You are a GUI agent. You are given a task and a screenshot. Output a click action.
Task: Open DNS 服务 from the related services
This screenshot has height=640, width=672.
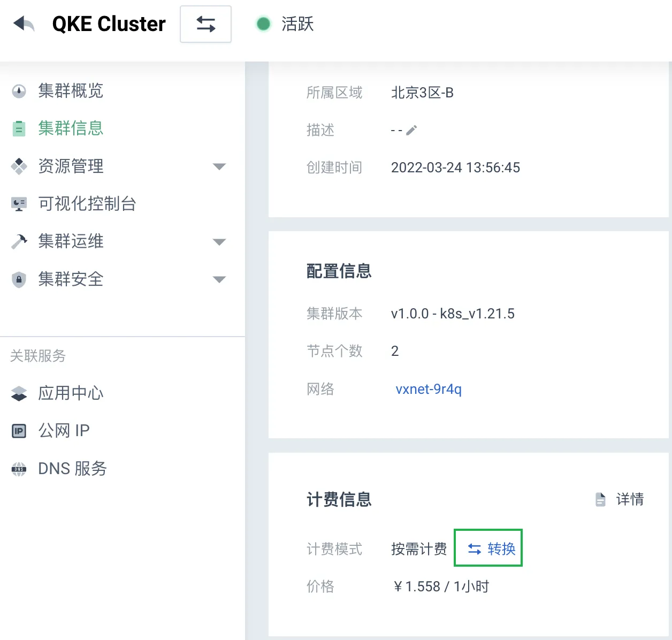(x=73, y=469)
